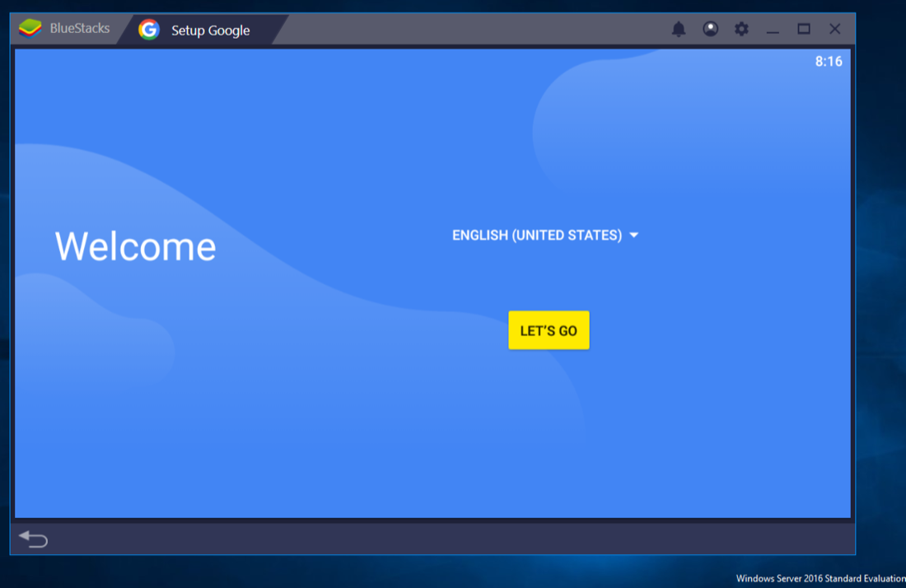
Task: Open the ENGLISH (UNITED STATES) language selector
Action: [537, 235]
